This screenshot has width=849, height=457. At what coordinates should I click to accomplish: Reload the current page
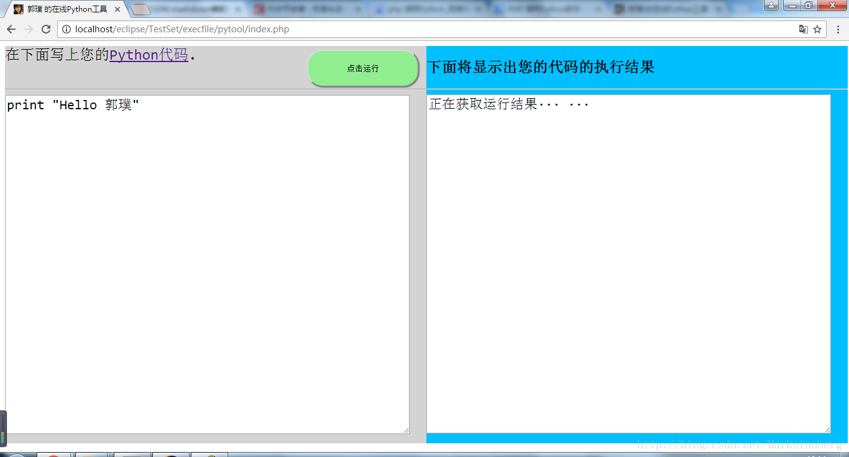(x=46, y=29)
